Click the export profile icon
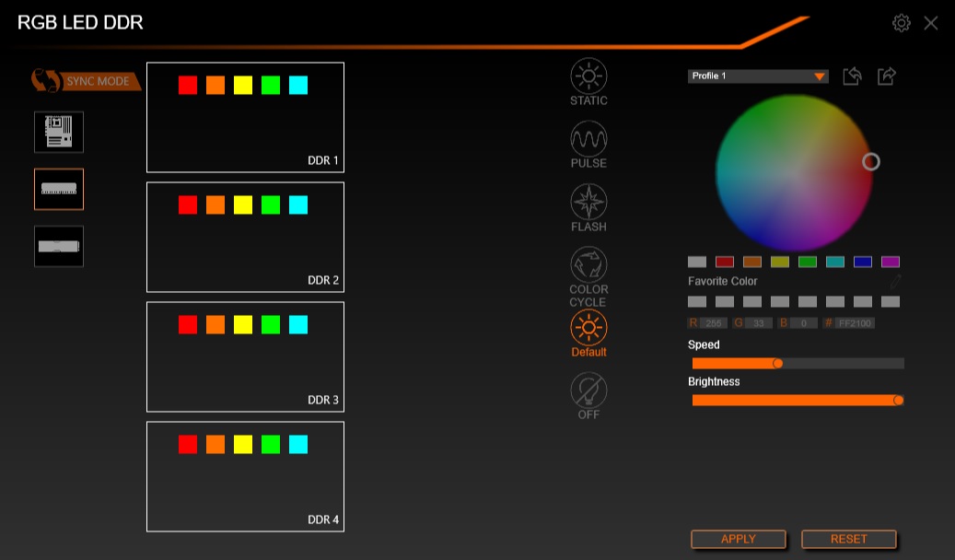955x560 pixels. pos(886,76)
